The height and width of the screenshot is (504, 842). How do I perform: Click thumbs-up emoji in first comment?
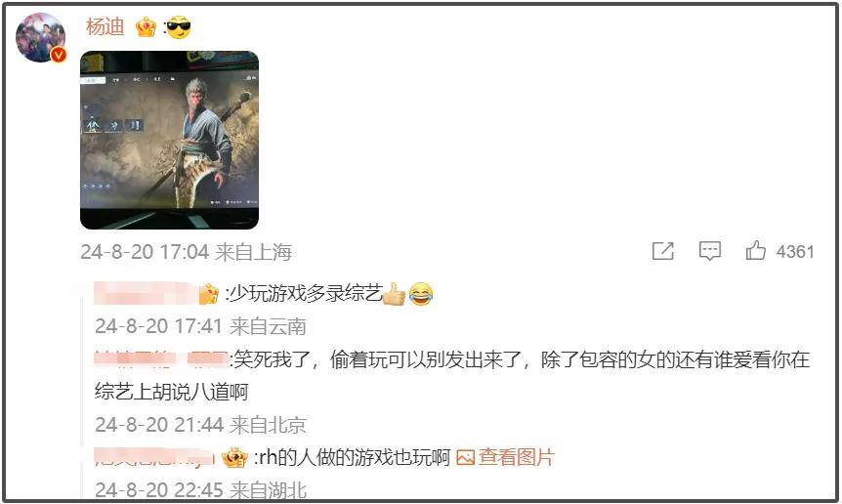395,293
